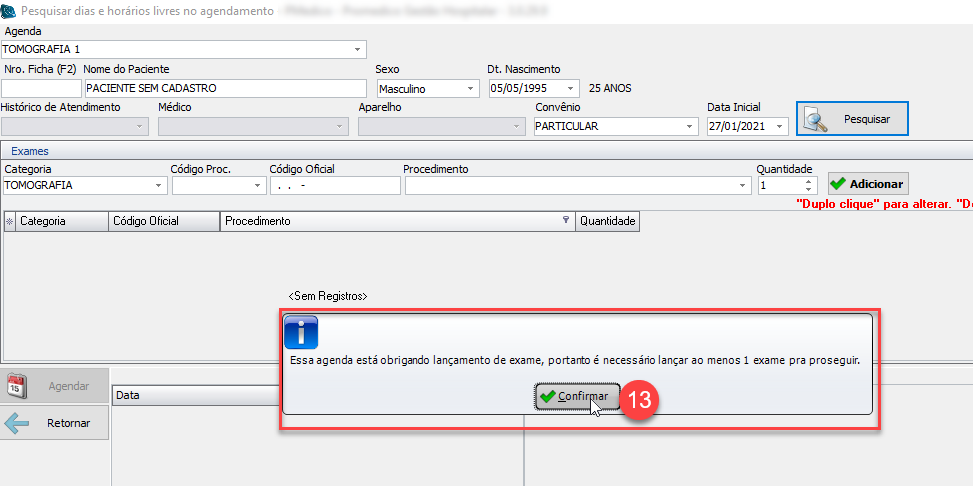Screen dimensions: 973x486
Task: Click the filter icon in Procedimento column
Action: [566, 221]
